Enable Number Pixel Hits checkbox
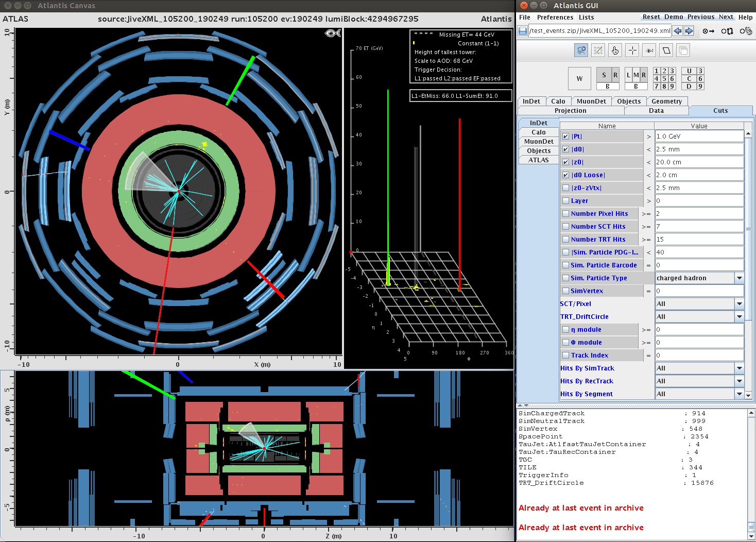Viewport: 756px width, 542px height. pyautogui.click(x=566, y=214)
